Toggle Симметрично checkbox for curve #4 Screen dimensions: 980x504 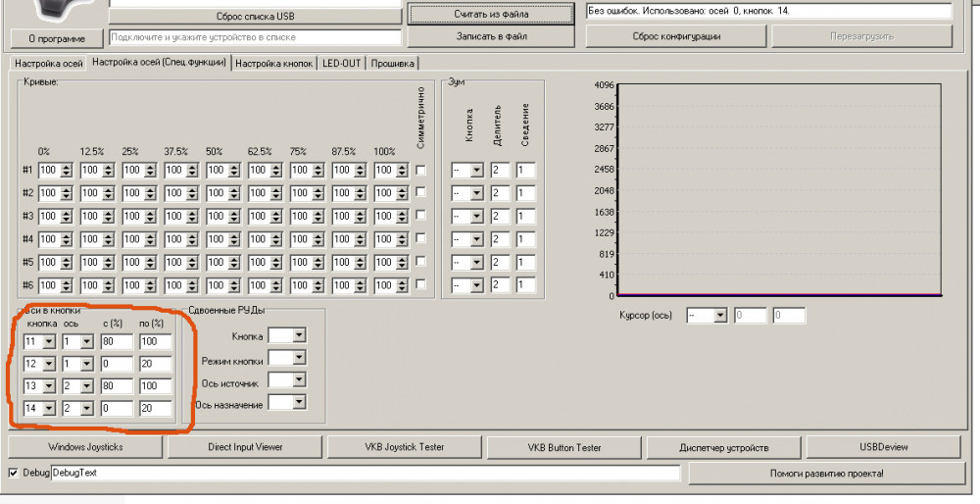point(421,238)
